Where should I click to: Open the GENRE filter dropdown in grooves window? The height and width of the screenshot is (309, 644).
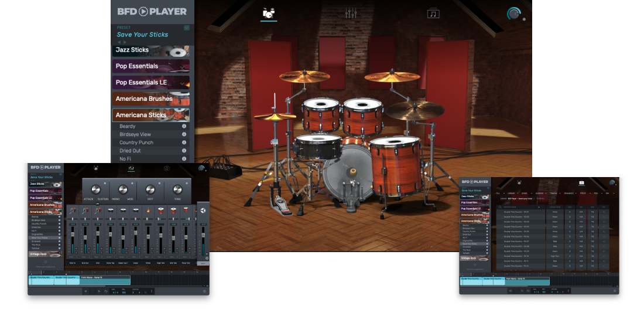527,193
